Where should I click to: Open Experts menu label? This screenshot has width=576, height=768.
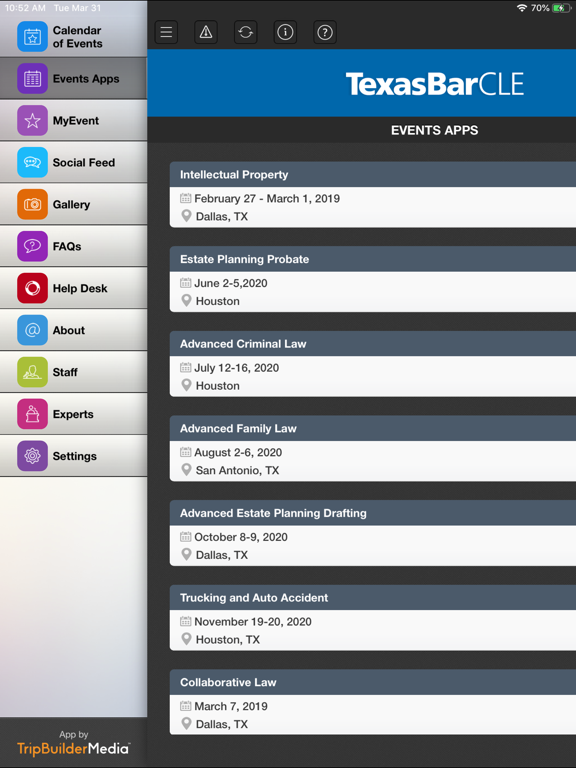[73, 414]
